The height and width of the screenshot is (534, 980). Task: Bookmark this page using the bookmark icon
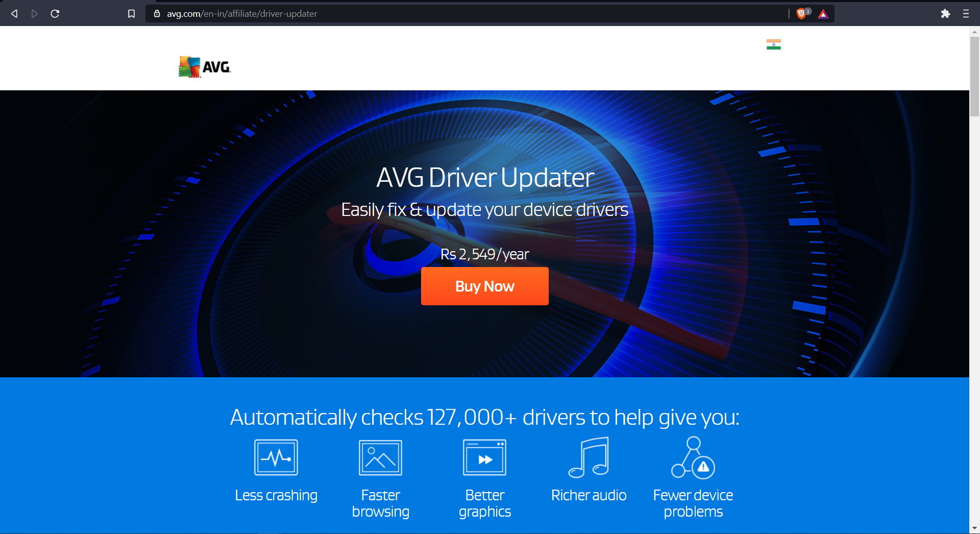coord(131,14)
